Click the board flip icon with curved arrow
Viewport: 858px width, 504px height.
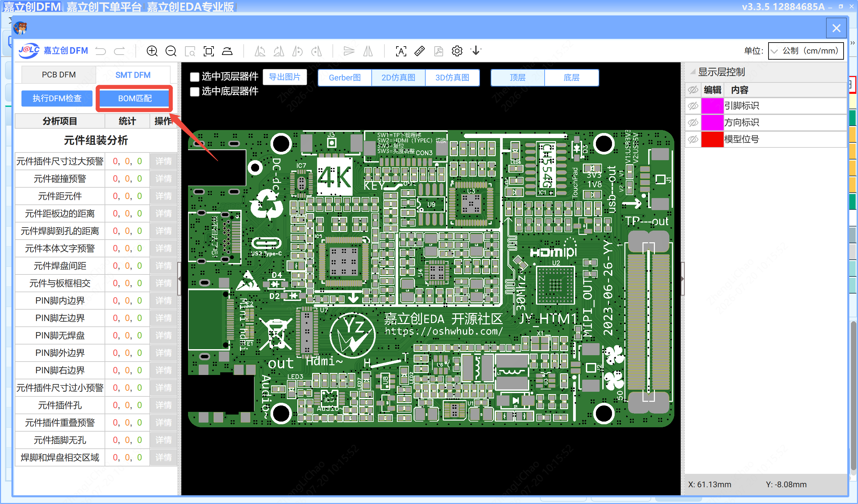[x=228, y=51]
